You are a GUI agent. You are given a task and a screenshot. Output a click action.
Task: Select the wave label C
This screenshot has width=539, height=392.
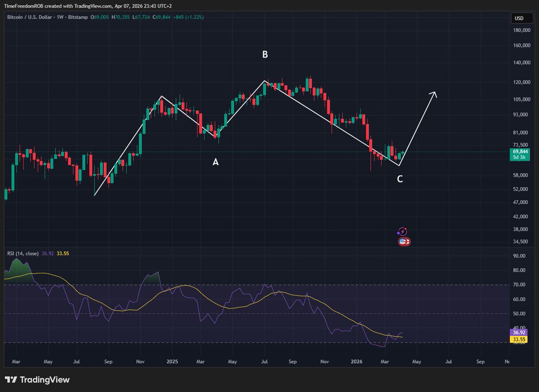(x=400, y=179)
